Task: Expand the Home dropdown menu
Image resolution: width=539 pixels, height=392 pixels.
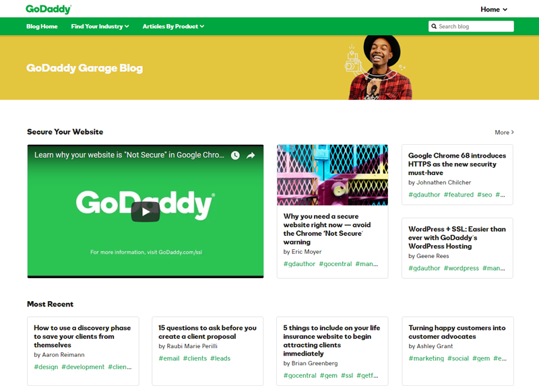Action: point(494,9)
